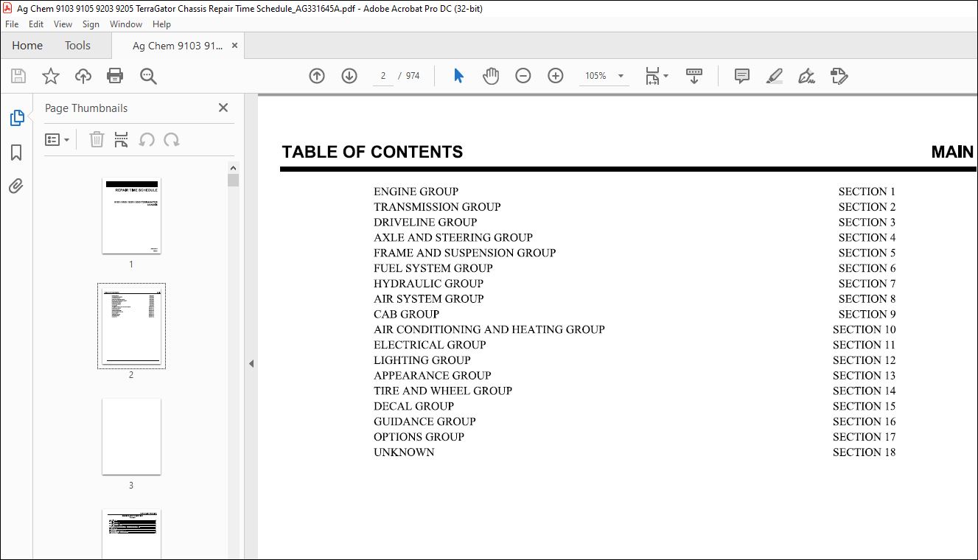This screenshot has width=978, height=560.
Task: Click ENGINE GROUP text line
Action: (416, 192)
